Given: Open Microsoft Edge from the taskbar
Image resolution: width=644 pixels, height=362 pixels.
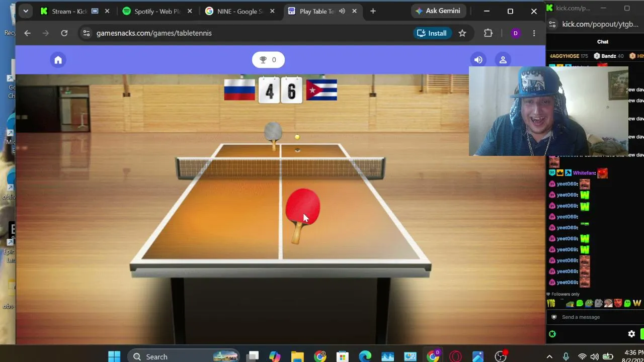Looking at the screenshot, I should [x=365, y=356].
